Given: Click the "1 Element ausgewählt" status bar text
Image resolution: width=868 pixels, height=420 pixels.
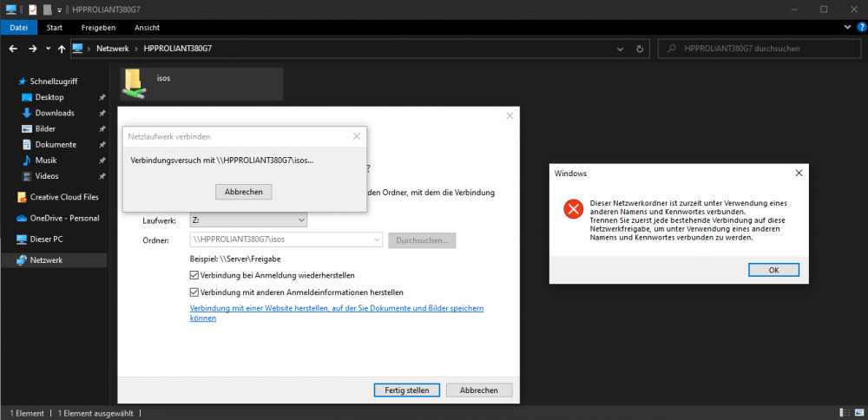Looking at the screenshot, I should pos(95,413).
